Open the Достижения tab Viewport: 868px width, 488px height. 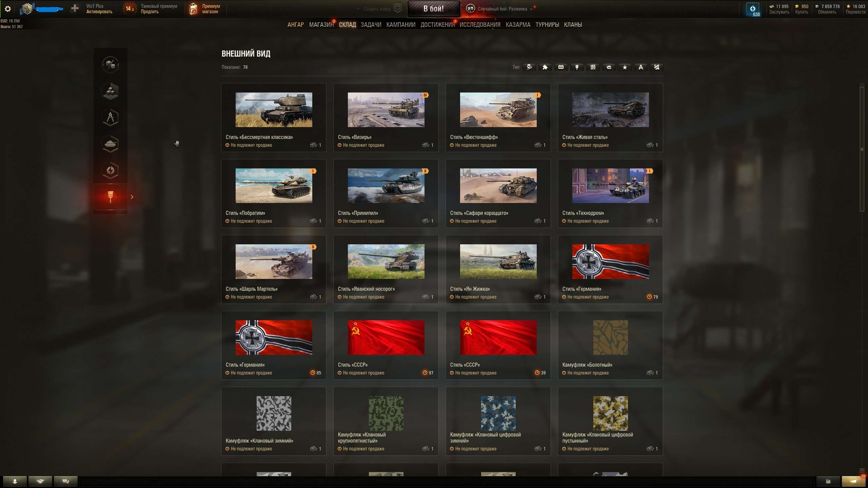[437, 25]
